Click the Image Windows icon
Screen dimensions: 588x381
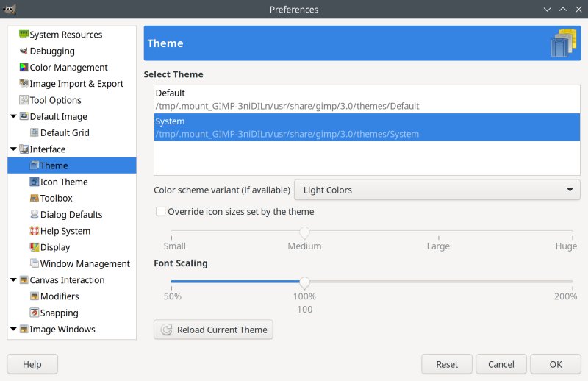(x=24, y=329)
